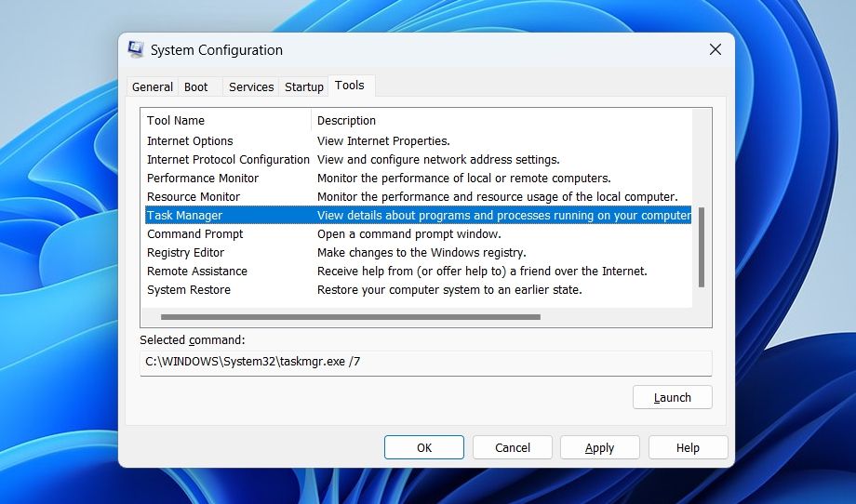Click 'Restore your computer system' description

click(x=449, y=289)
